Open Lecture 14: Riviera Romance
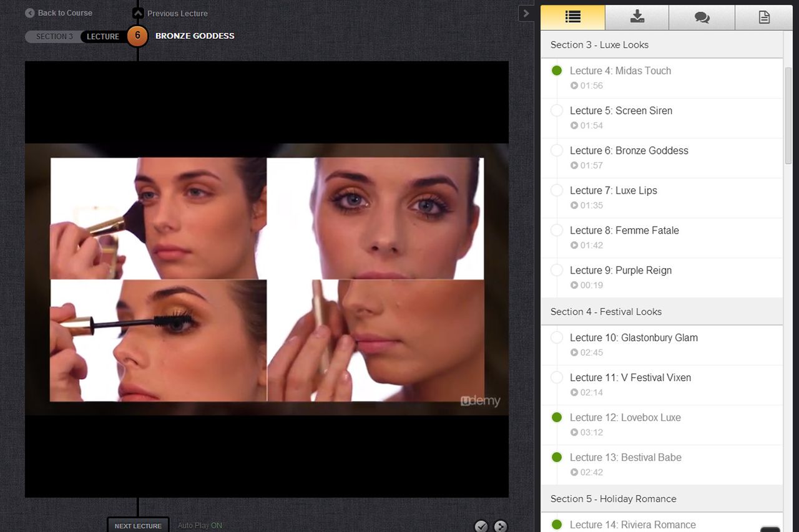Viewport: 799px width, 532px height. 633,525
